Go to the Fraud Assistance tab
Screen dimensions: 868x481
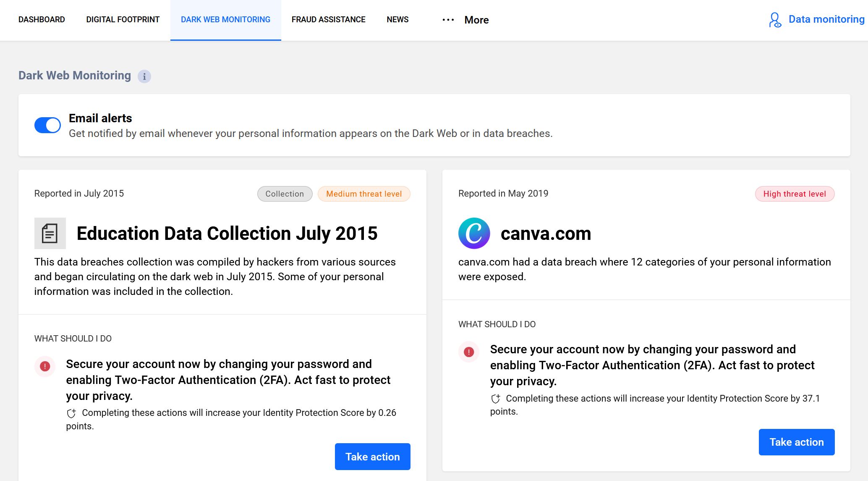click(x=328, y=20)
